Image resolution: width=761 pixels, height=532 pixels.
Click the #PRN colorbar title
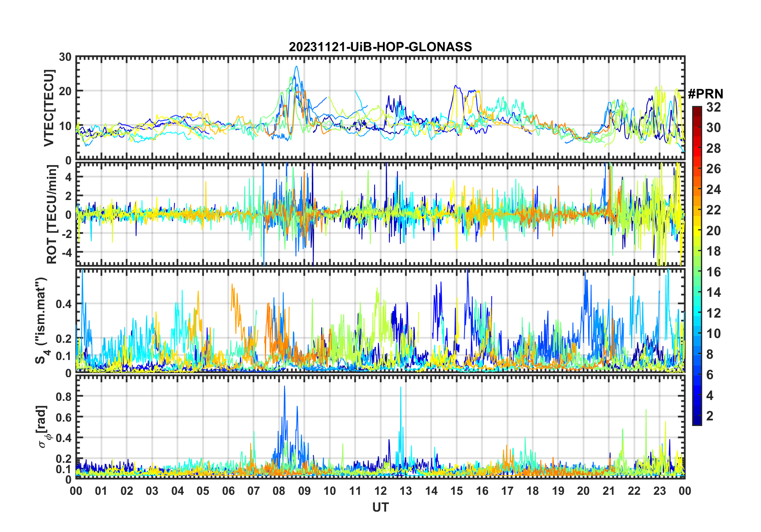coord(705,94)
